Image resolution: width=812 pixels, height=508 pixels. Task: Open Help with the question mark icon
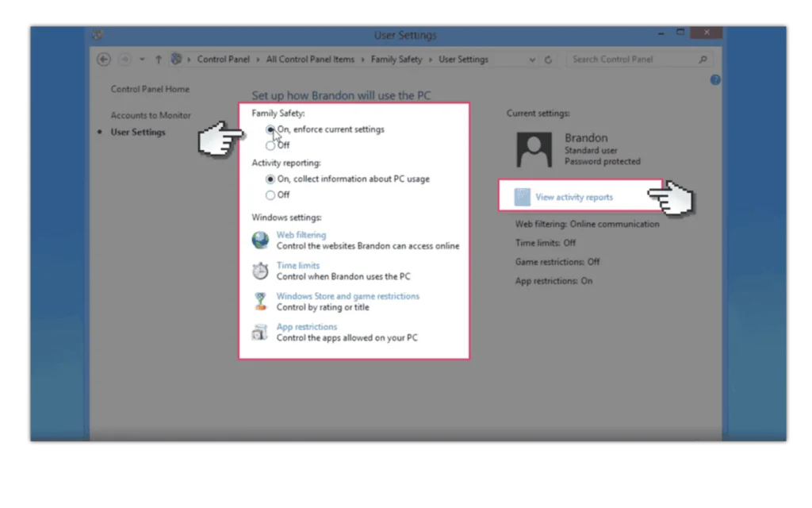click(715, 80)
